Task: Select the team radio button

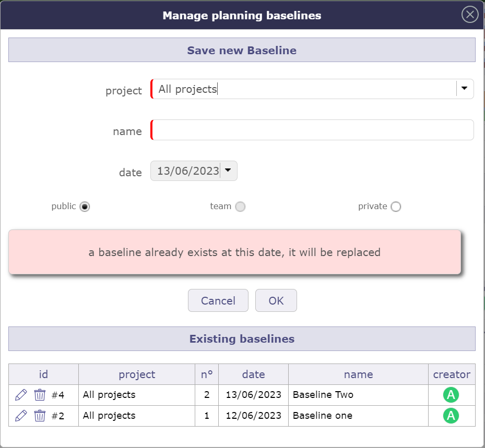Action: tap(240, 207)
